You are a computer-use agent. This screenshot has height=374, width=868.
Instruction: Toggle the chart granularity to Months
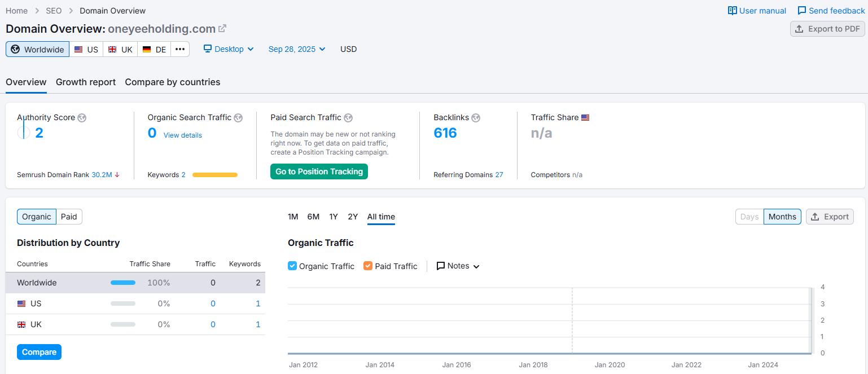point(782,217)
